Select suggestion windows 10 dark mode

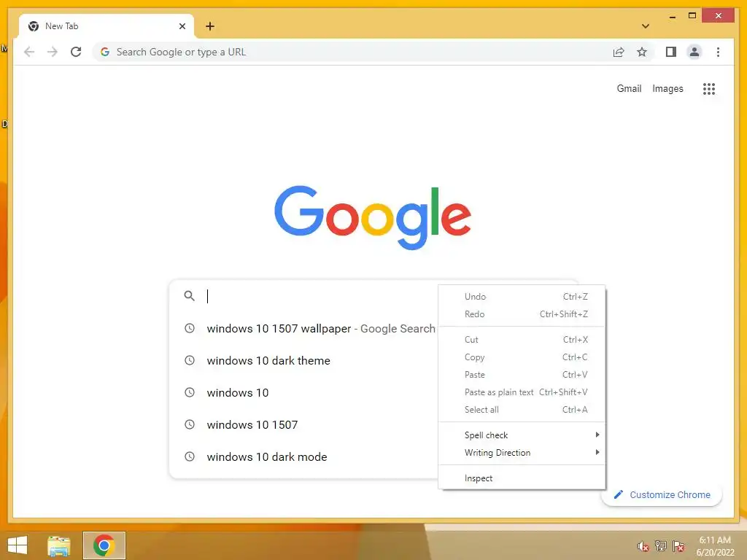pyautogui.click(x=303, y=456)
